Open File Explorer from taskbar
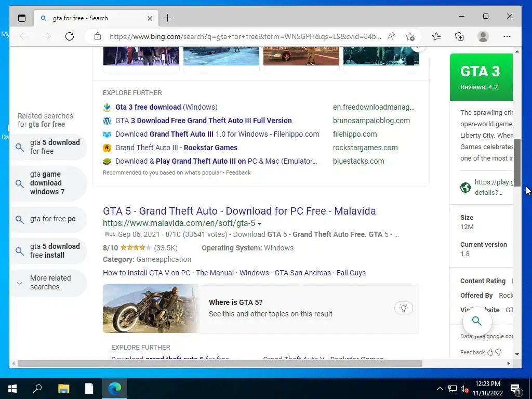The image size is (532, 399). point(63,389)
